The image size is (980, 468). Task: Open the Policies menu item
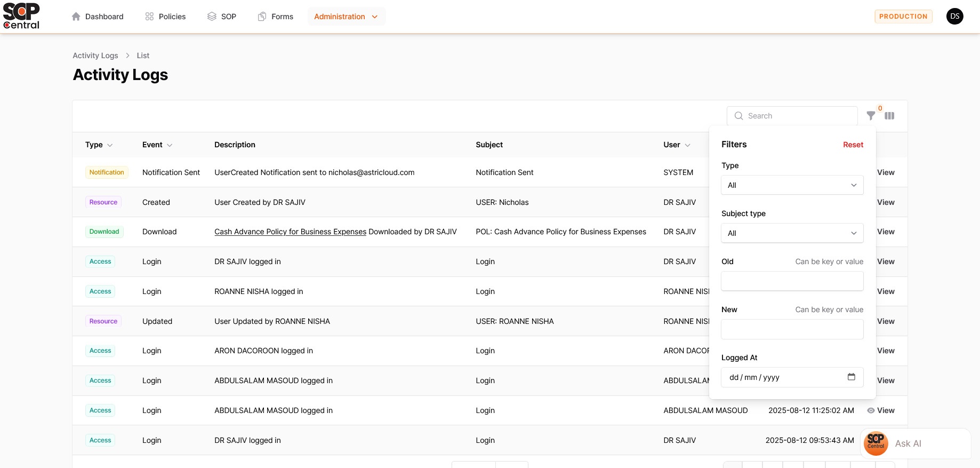point(165,17)
